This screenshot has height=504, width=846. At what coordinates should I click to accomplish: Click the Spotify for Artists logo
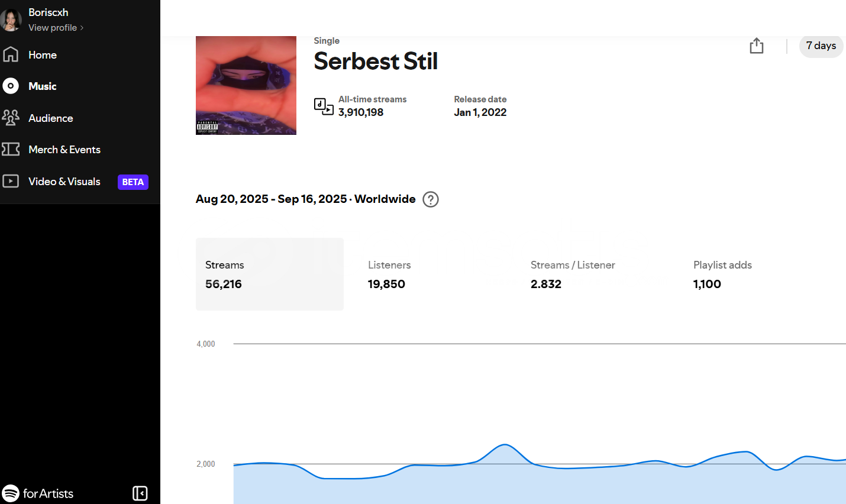[x=38, y=493]
